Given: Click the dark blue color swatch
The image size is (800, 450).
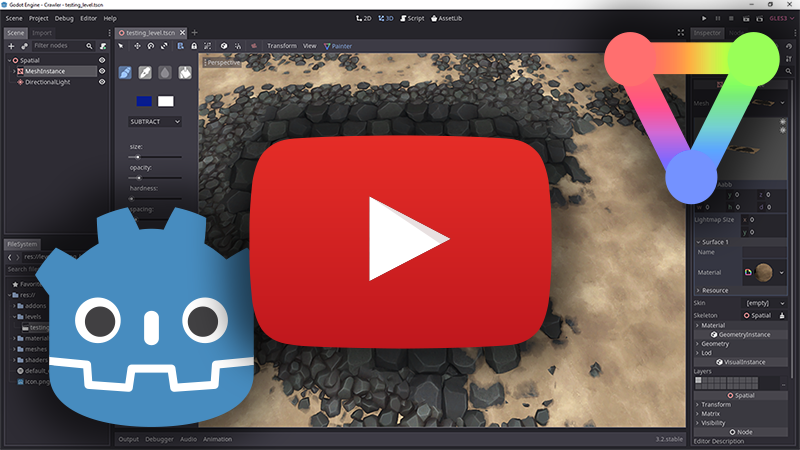Looking at the screenshot, I should (x=144, y=101).
